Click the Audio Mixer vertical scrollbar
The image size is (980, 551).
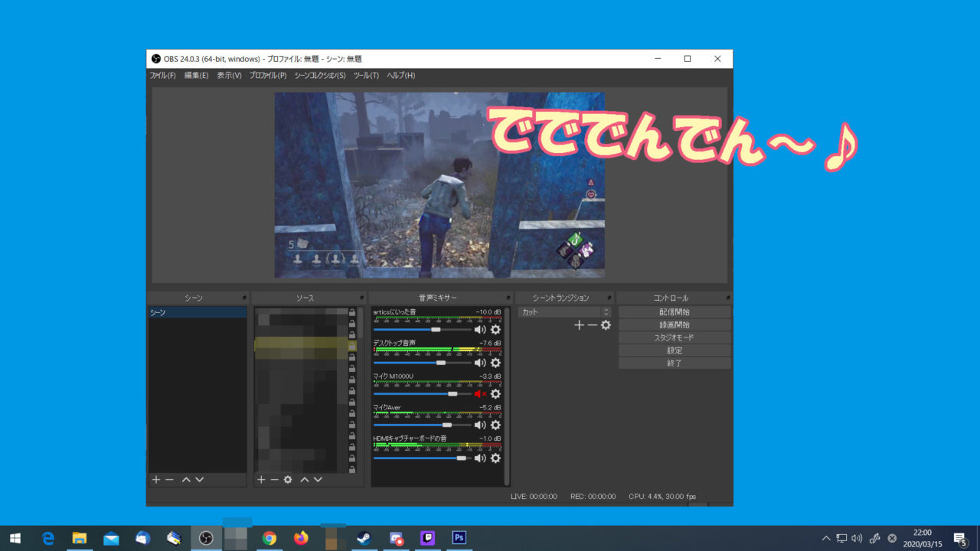(x=506, y=396)
